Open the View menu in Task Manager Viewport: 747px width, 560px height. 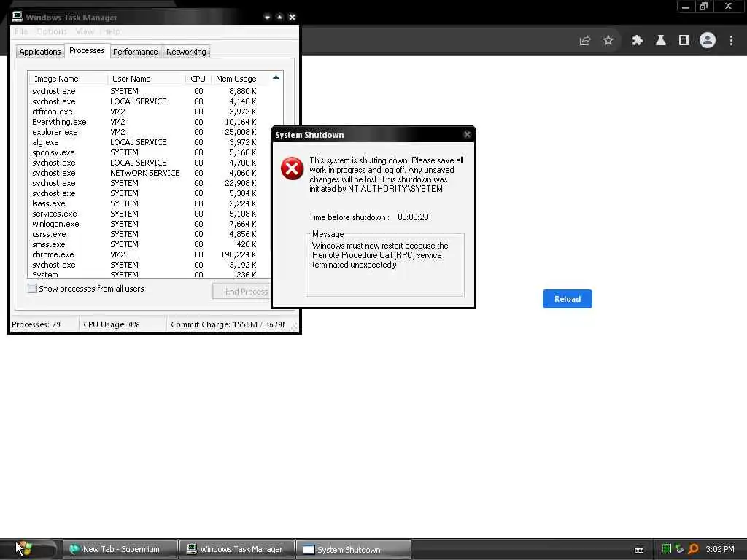pyautogui.click(x=85, y=31)
